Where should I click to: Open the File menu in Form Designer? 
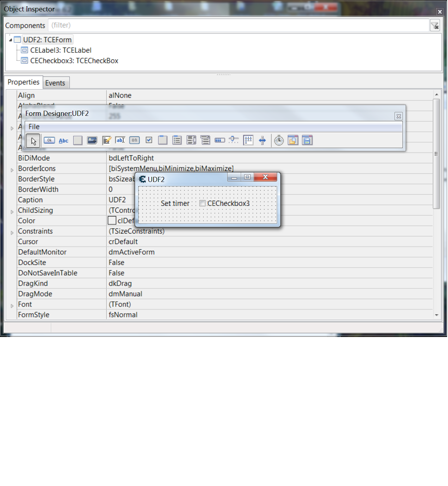(34, 127)
